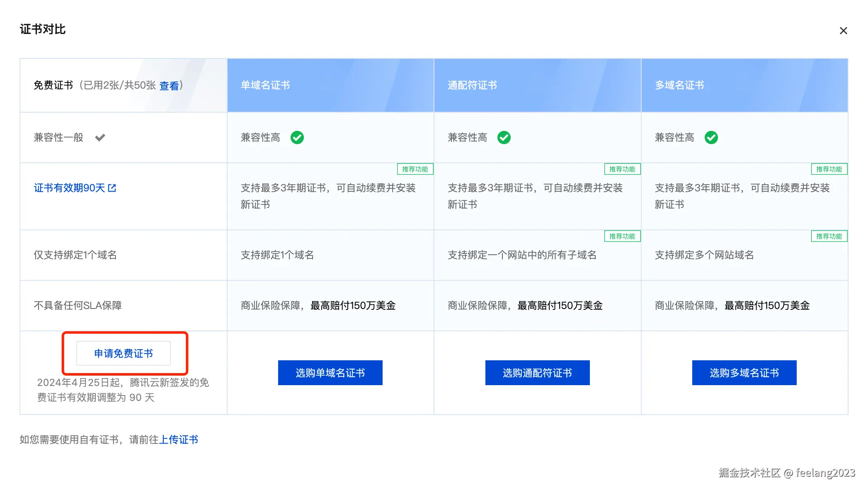Select the 通配符证书 column header
This screenshot has height=492, width=868.
(472, 85)
